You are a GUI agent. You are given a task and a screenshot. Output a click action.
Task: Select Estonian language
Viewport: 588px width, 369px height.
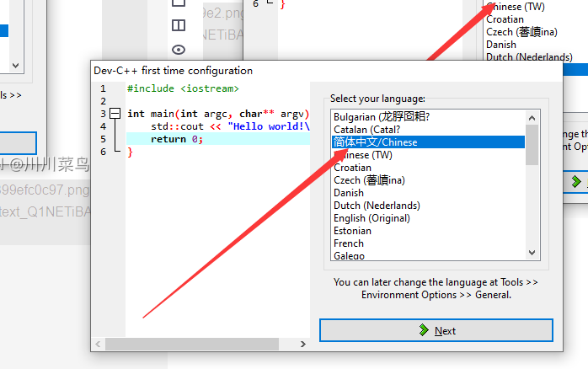point(352,231)
